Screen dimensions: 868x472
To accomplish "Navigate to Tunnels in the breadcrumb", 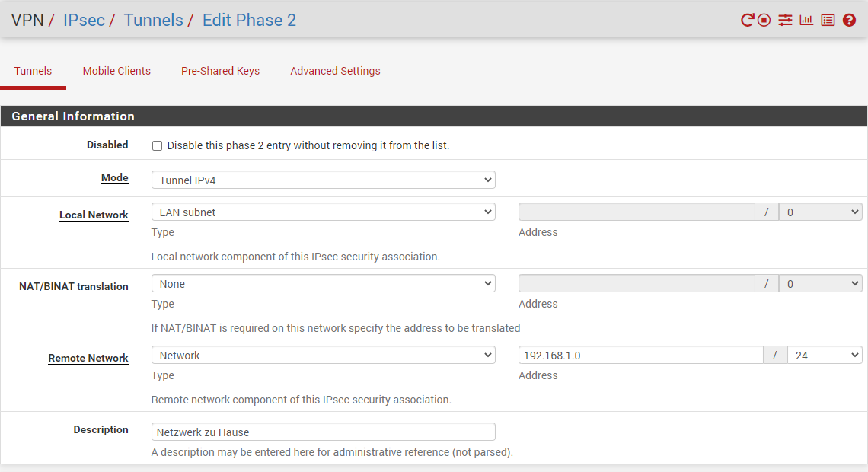I will [x=153, y=20].
